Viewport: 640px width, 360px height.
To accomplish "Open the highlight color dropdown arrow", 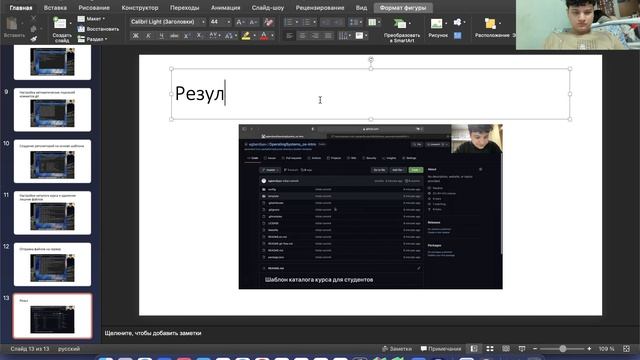I will point(254,36).
